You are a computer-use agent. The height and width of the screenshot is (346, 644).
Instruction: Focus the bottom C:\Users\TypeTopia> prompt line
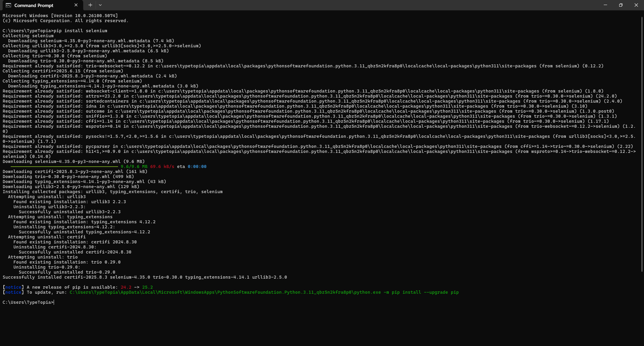28,302
